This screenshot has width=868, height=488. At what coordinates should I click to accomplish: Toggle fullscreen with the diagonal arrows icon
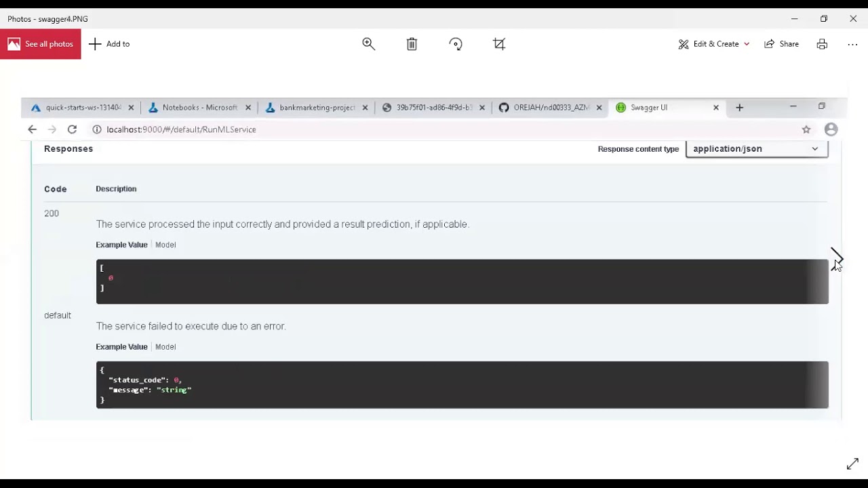pos(852,464)
